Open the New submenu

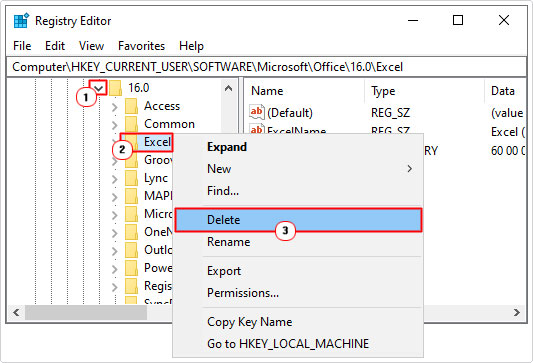(x=298, y=169)
